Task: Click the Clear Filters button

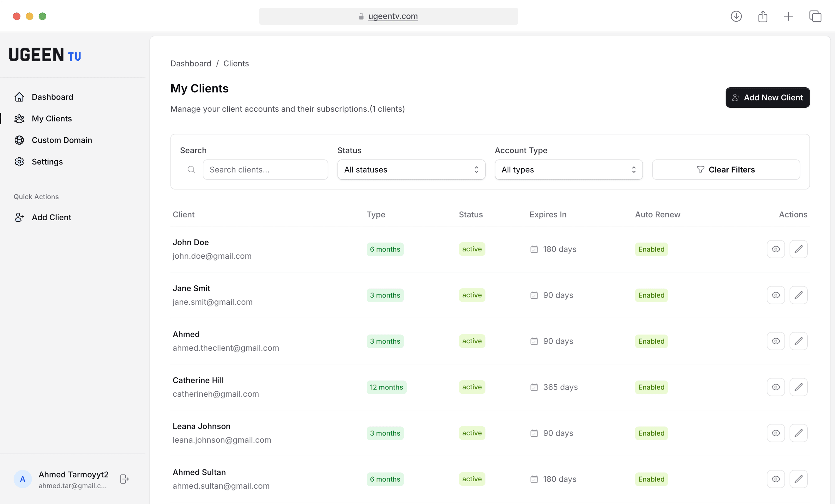Action: tap(726, 170)
